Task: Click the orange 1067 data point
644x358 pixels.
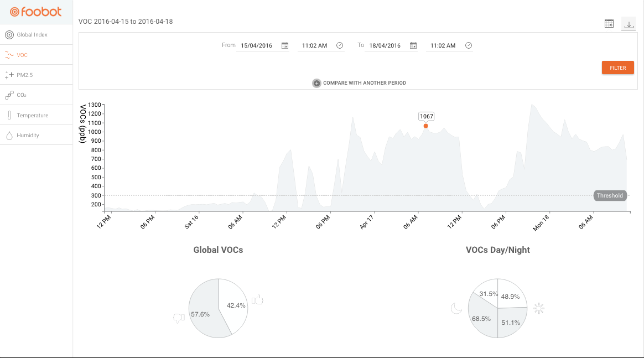Action: pyautogui.click(x=425, y=126)
